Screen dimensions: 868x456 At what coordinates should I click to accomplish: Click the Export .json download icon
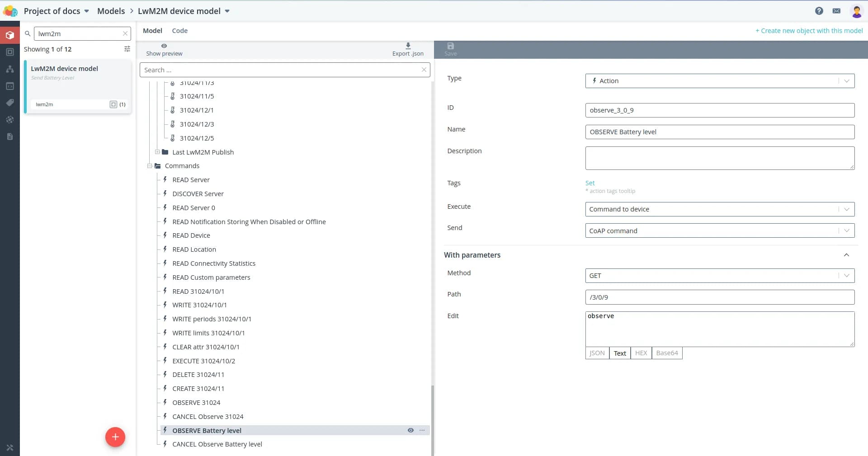[408, 46]
